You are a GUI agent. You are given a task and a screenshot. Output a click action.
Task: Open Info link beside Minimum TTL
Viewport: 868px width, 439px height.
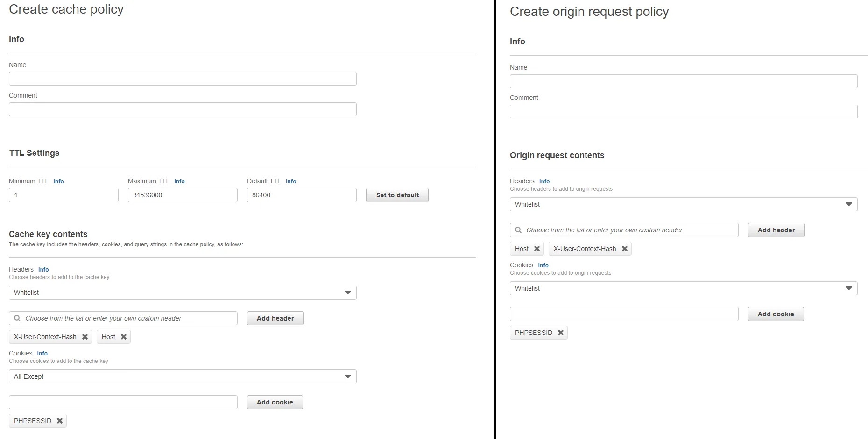click(58, 181)
